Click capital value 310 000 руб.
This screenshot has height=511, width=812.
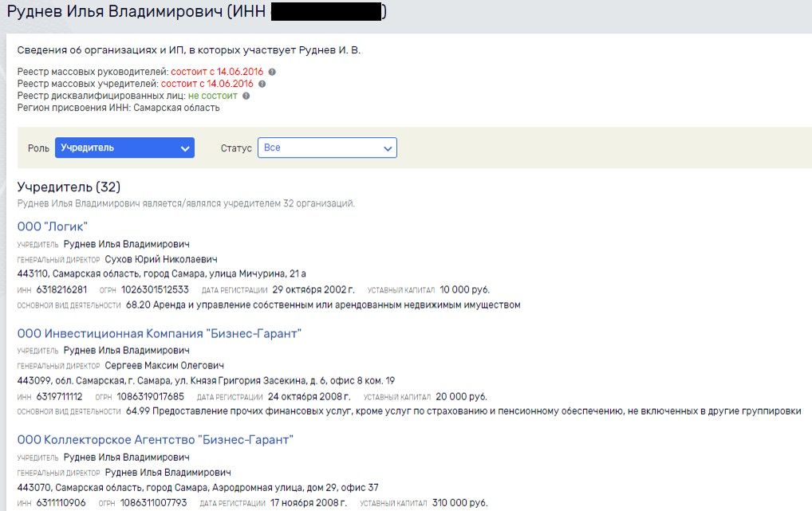click(x=460, y=503)
